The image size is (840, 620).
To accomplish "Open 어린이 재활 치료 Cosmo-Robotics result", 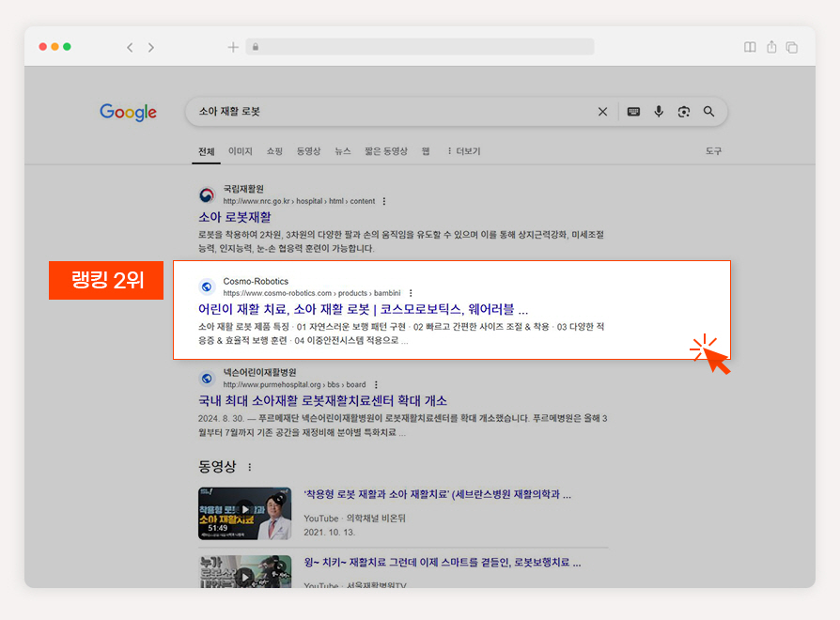I will click(x=364, y=309).
